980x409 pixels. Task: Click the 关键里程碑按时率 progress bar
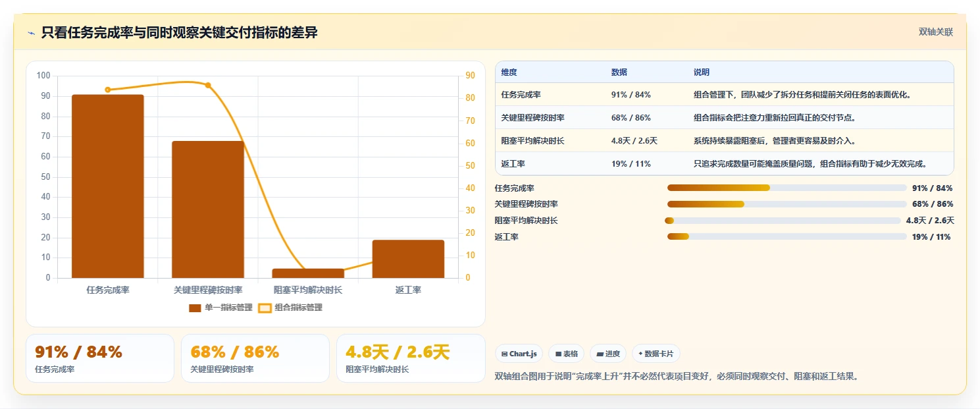tap(787, 204)
